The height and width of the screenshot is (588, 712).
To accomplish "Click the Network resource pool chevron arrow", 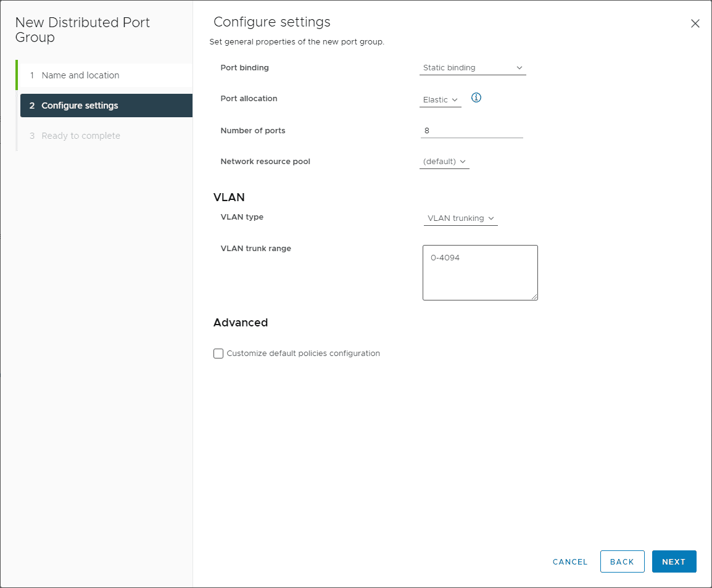I will (x=463, y=162).
